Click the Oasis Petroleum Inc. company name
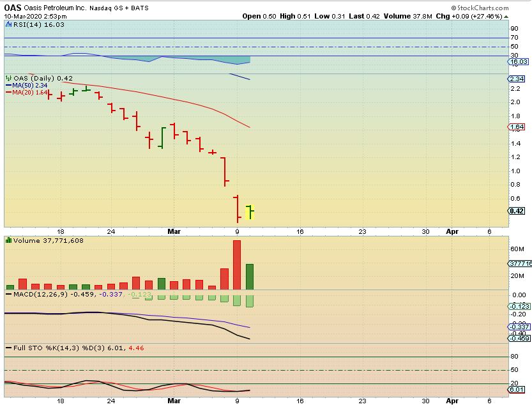Image resolution: width=532 pixels, height=409 pixels. coord(55,8)
